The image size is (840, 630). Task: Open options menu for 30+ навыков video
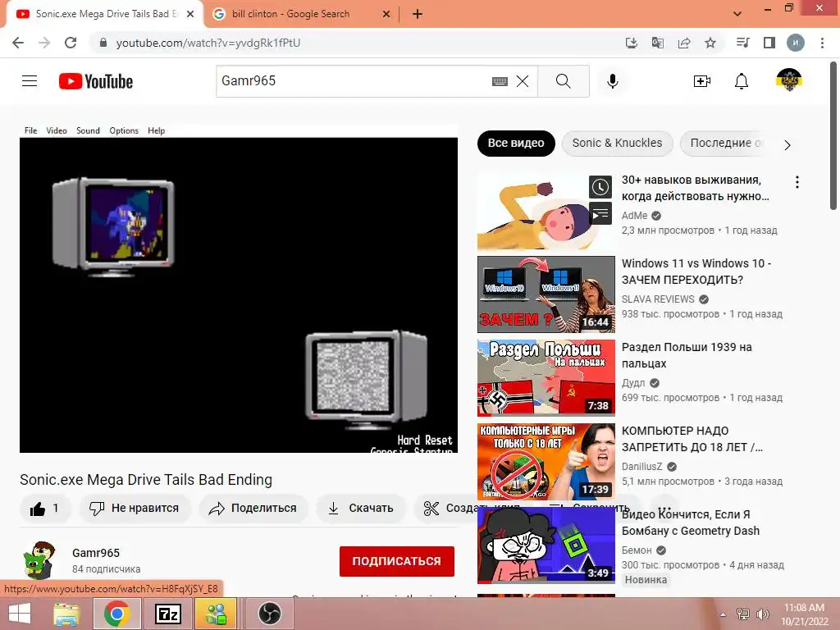[x=797, y=182]
